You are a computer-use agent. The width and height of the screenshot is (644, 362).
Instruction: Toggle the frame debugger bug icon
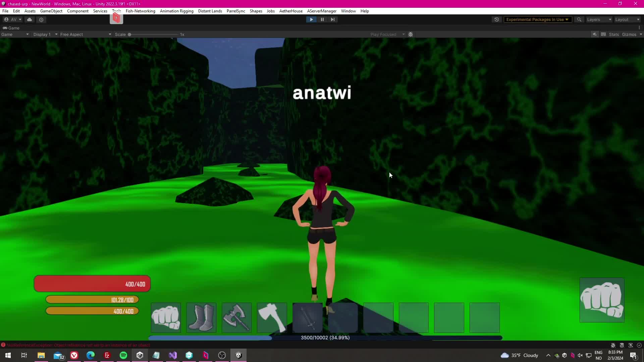[x=411, y=35]
